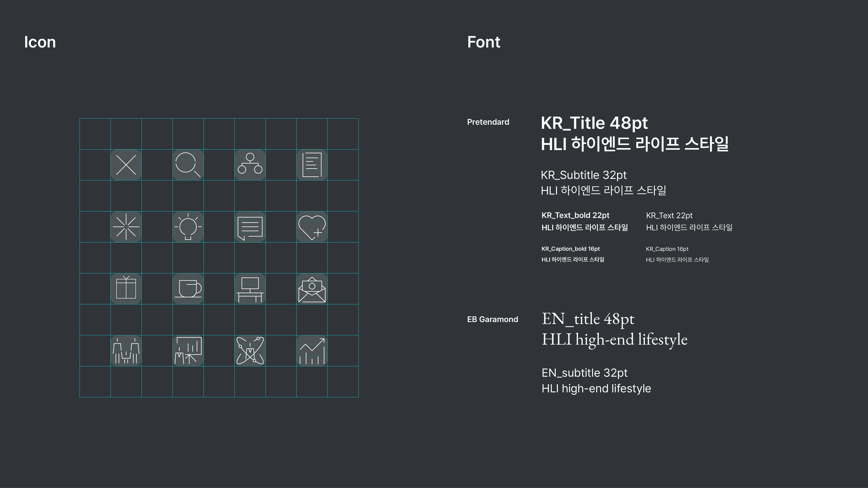Image resolution: width=868 pixels, height=488 pixels.
Task: Select the magnifying glass search icon
Action: [188, 165]
